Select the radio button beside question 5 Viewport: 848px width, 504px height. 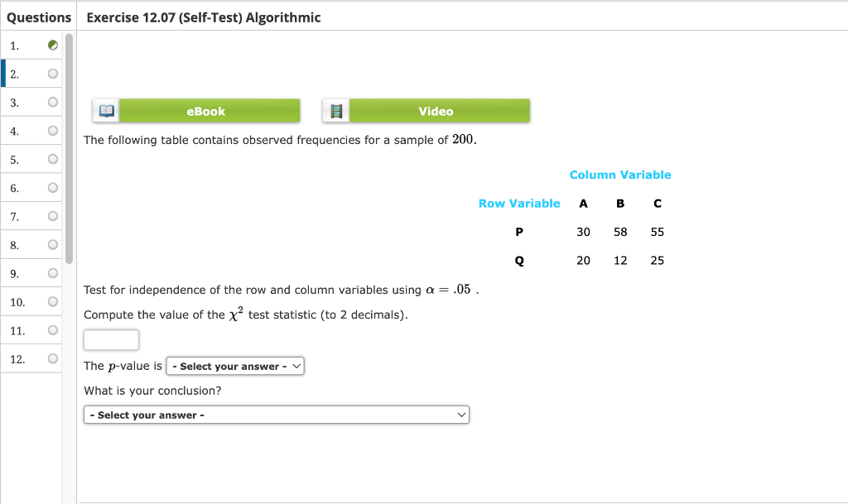(52, 159)
